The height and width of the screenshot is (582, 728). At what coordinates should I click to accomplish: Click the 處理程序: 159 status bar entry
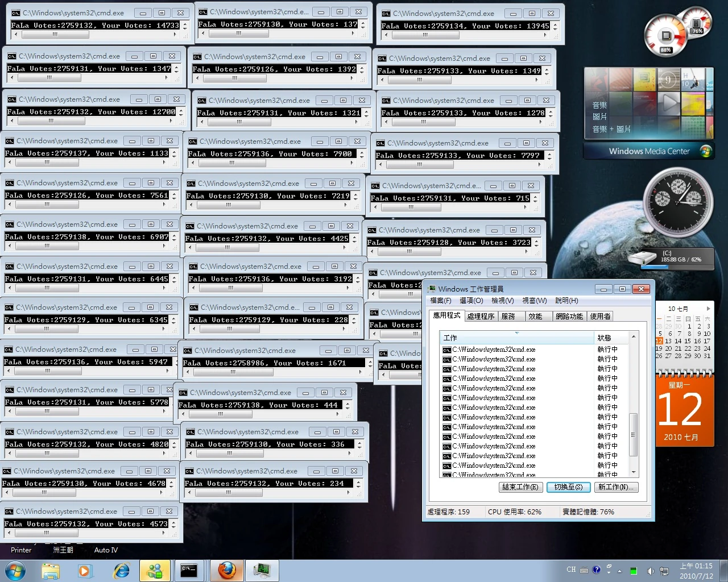click(x=449, y=512)
